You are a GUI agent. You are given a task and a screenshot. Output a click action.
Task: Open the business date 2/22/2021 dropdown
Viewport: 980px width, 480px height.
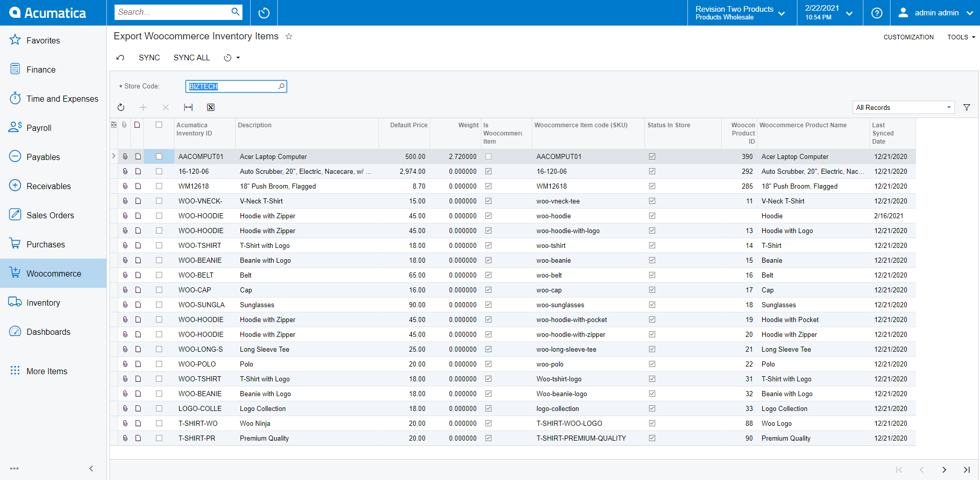pyautogui.click(x=830, y=13)
